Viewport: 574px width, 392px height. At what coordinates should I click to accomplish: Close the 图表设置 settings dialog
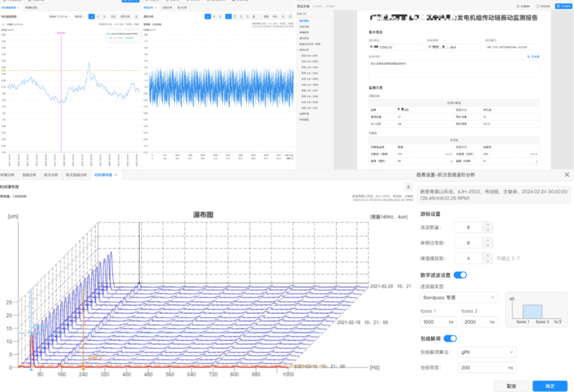pos(567,175)
